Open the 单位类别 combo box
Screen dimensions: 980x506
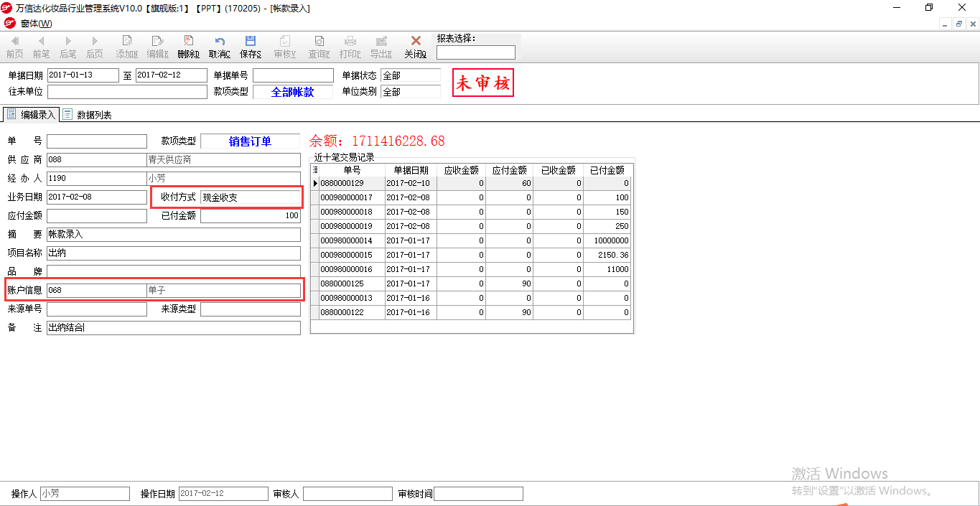[410, 92]
